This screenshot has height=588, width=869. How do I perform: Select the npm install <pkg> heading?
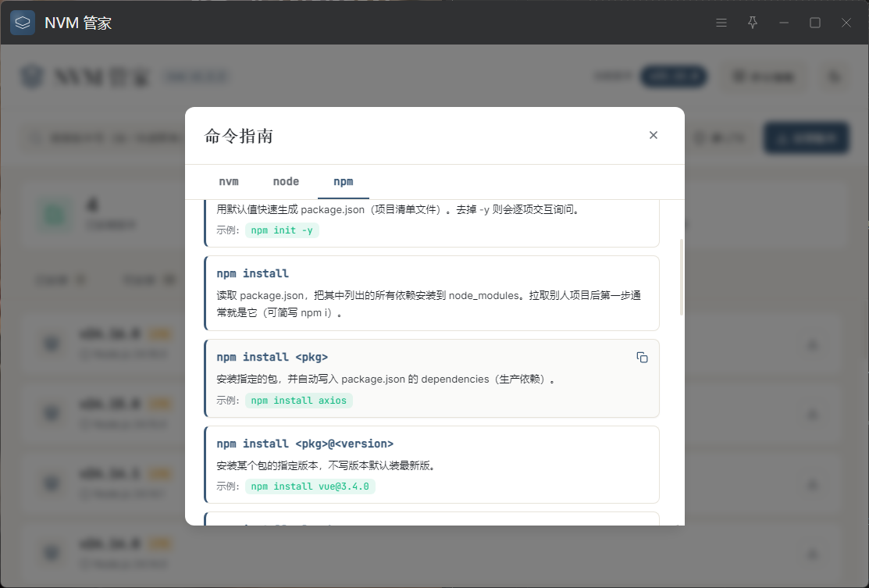pyautogui.click(x=272, y=357)
